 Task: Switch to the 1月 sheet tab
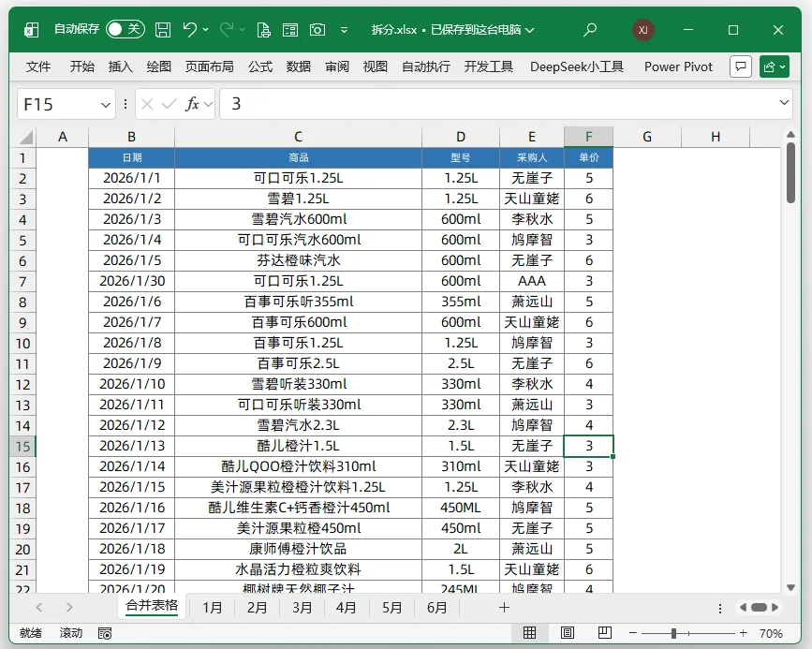(213, 607)
